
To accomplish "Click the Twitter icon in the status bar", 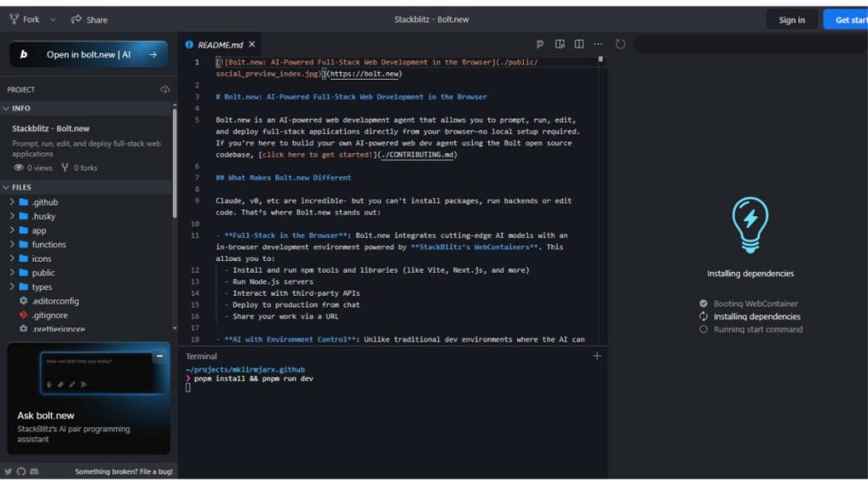I will click(x=8, y=471).
